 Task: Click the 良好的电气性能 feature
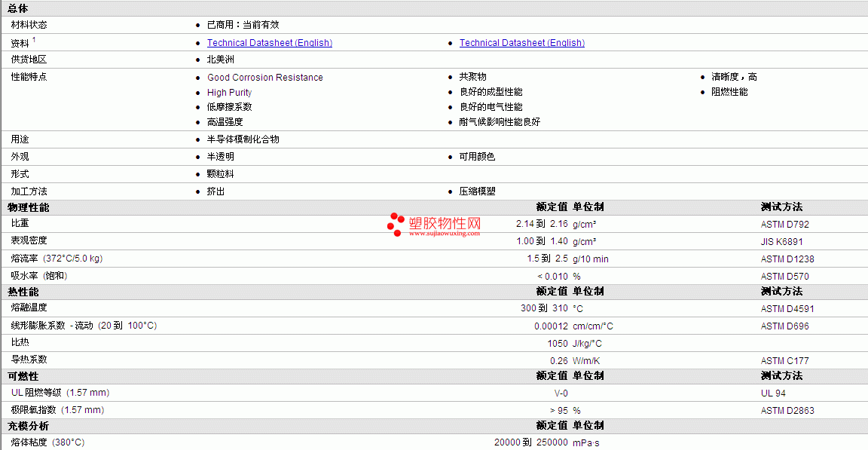(x=491, y=107)
